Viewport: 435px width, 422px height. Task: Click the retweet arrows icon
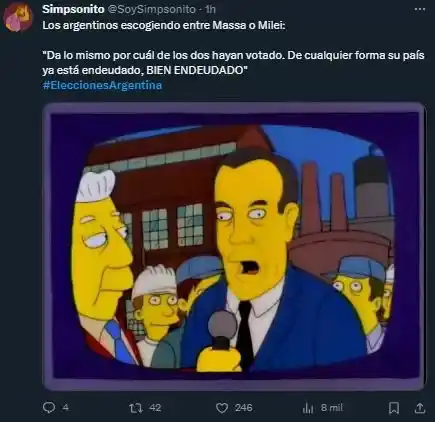pos(135,408)
